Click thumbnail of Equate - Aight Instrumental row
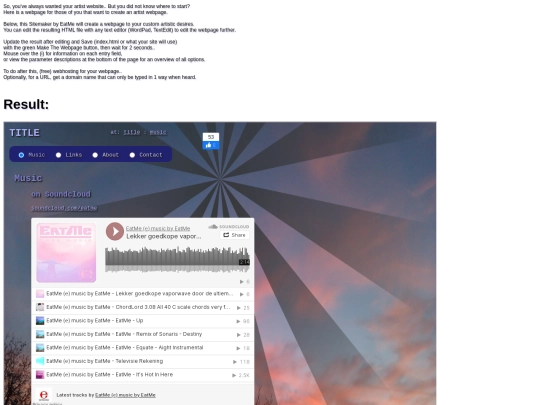Viewport: 540px width, 405px height. tap(40, 348)
